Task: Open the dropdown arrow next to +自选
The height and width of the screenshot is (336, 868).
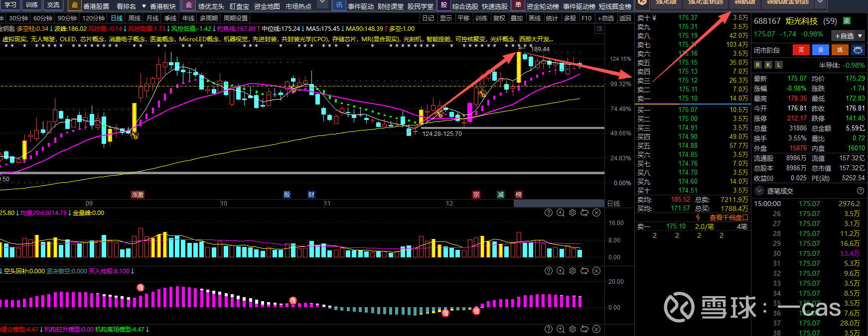Action: [860, 36]
